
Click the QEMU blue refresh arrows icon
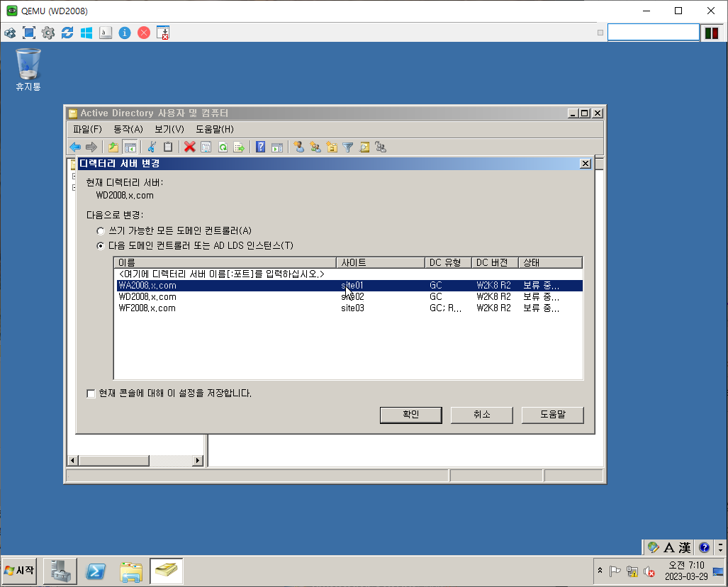tap(67, 33)
